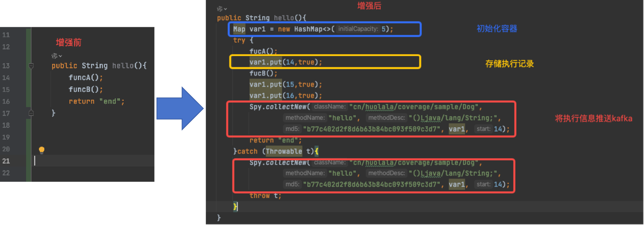The height and width of the screenshot is (225, 644).
Task: Click the fold end marker at line 17
Action: click(x=31, y=114)
